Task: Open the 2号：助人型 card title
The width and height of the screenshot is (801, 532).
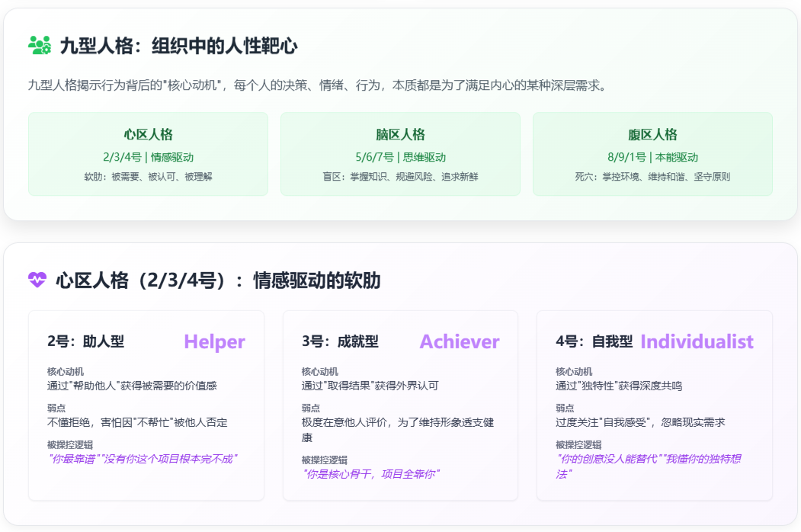Action: pos(85,341)
